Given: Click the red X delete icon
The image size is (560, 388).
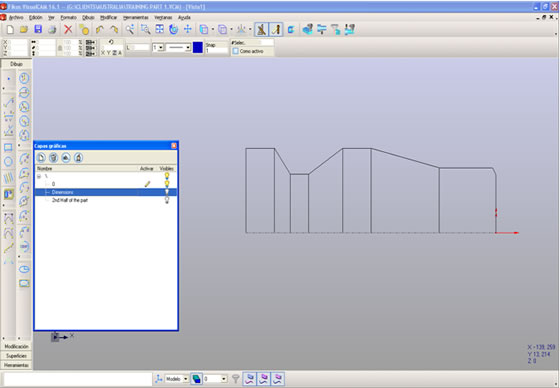Looking at the screenshot, I should [x=68, y=30].
